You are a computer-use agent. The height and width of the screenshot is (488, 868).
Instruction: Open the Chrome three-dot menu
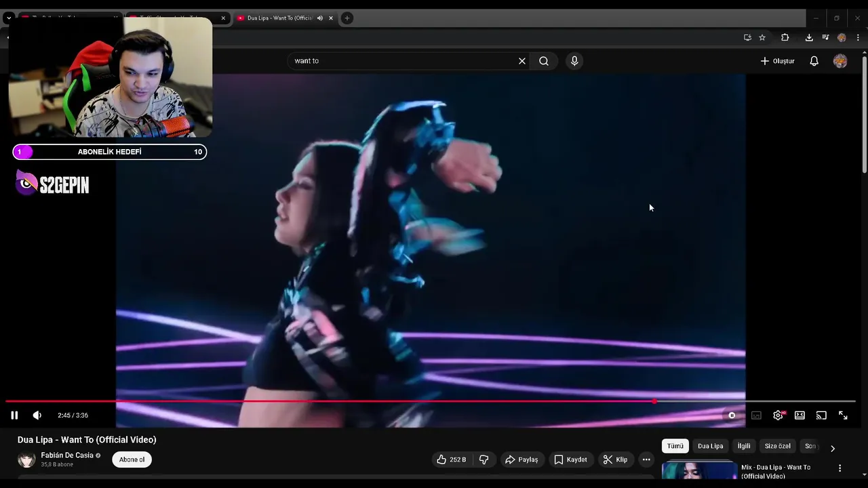(858, 37)
